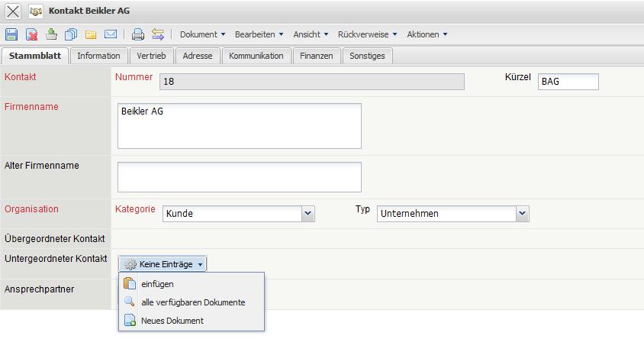
Task: Switch to the Vertrieb tab
Action: tap(152, 56)
